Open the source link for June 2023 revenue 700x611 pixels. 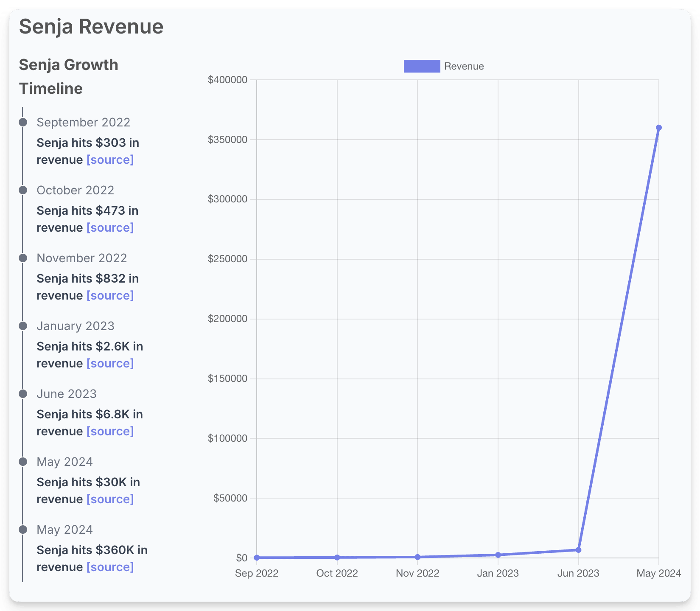pos(110,432)
